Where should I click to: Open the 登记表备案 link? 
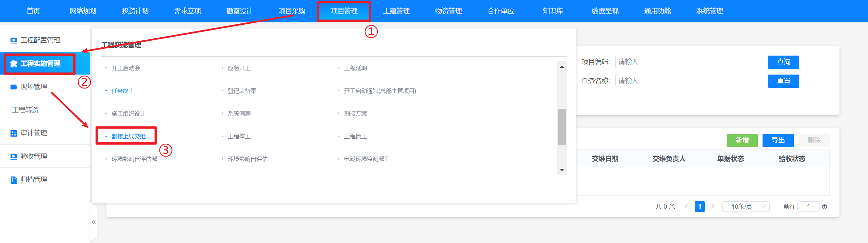coord(242,91)
